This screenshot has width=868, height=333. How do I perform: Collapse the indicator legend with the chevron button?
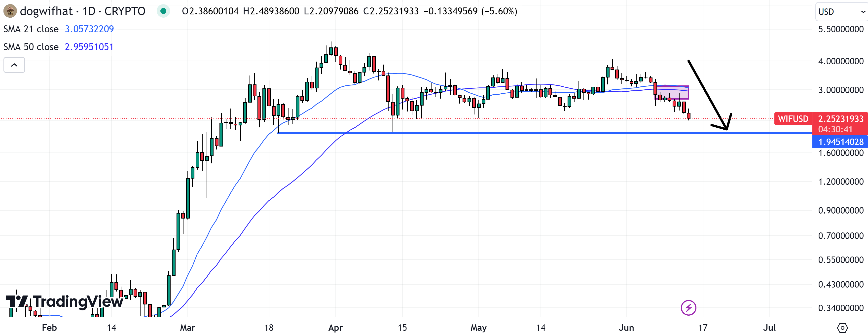[x=14, y=65]
